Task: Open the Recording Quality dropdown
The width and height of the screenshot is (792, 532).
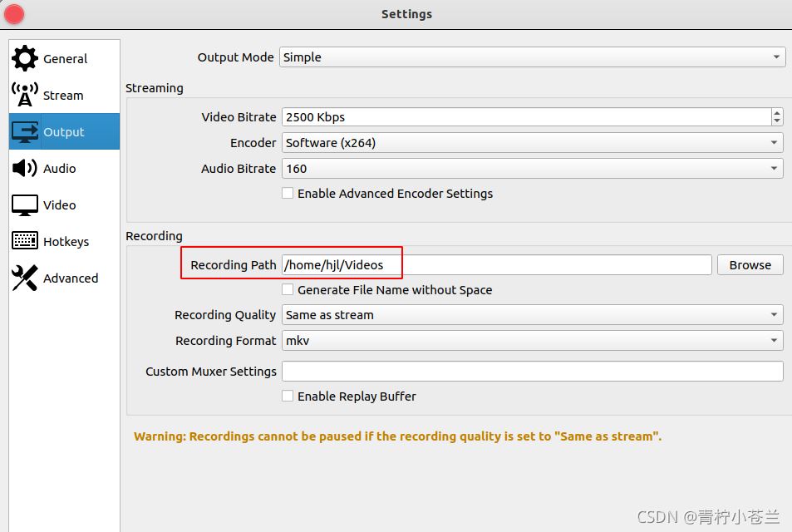Action: point(532,314)
